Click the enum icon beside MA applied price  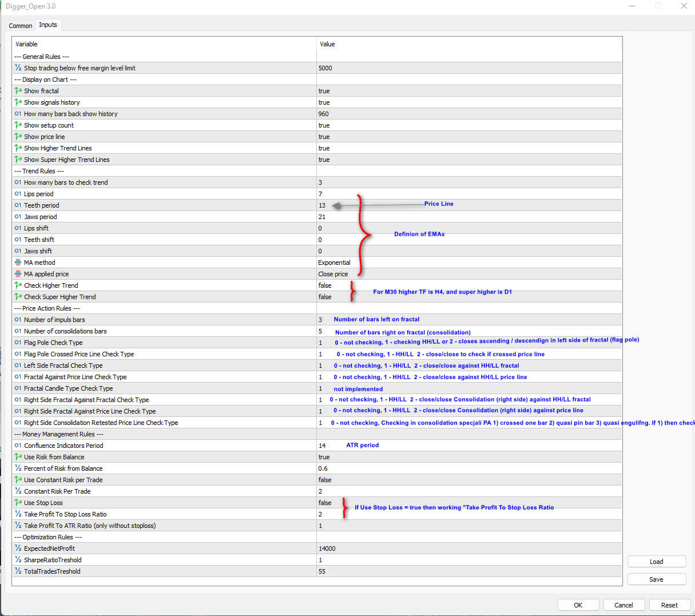click(18, 274)
